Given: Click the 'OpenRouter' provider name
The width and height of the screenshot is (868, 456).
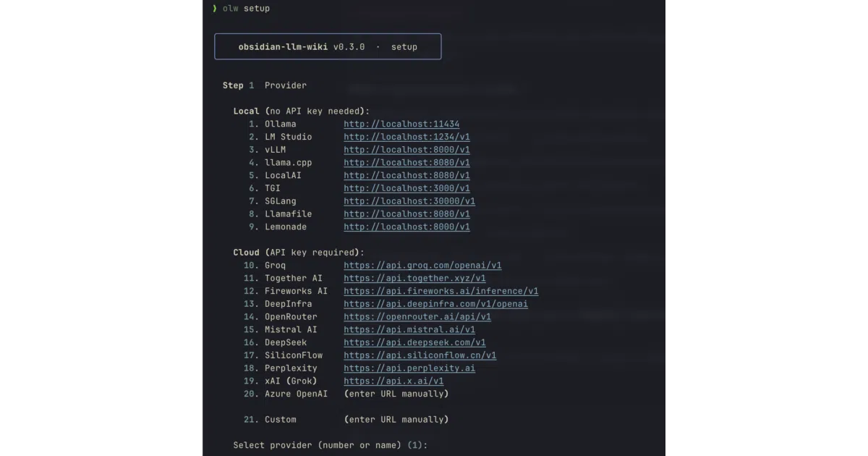Looking at the screenshot, I should [291, 317].
